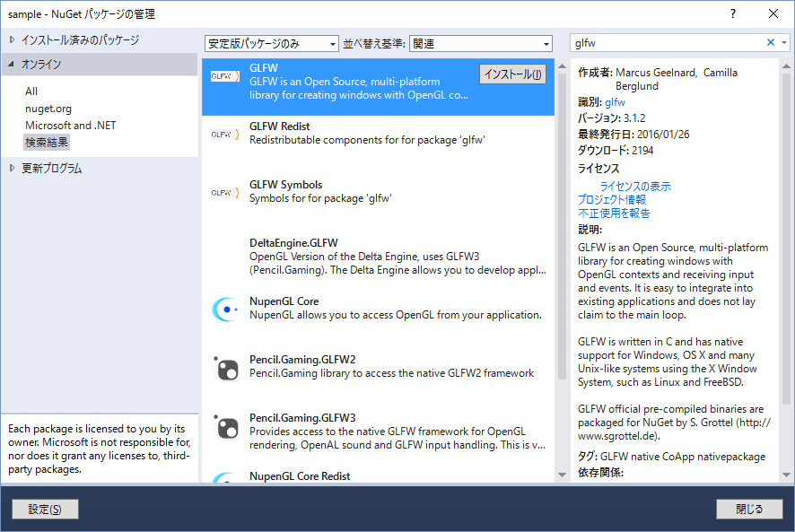Expand インストール済みのパッケージ section
795x532 pixels.
pyautogui.click(x=13, y=39)
